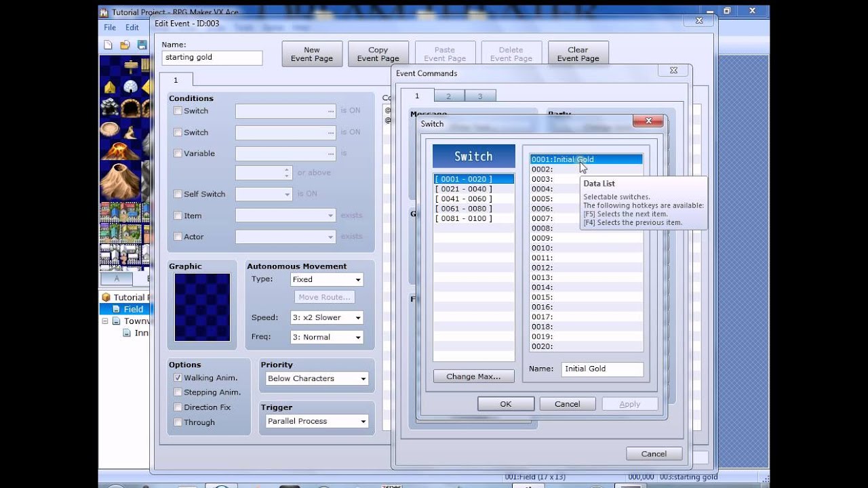Screen dimensions: 868x488
Task: Click the Change Max button
Action: click(x=473, y=377)
